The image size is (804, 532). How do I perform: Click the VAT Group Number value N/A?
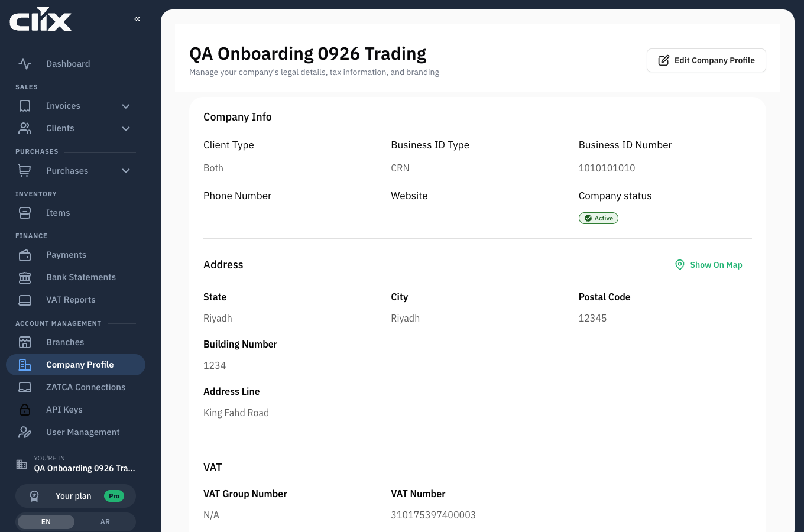(211, 515)
